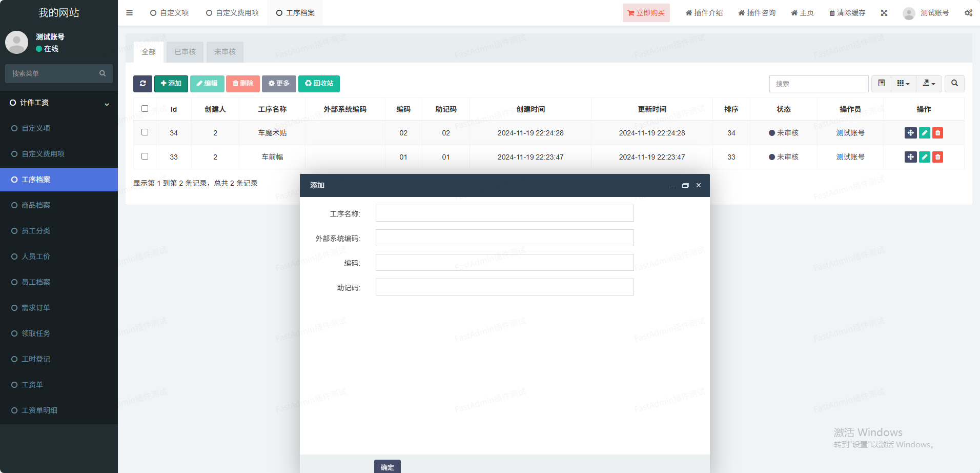Click red delete trash icon for row 33
The width and height of the screenshot is (980, 473).
pyautogui.click(x=937, y=157)
